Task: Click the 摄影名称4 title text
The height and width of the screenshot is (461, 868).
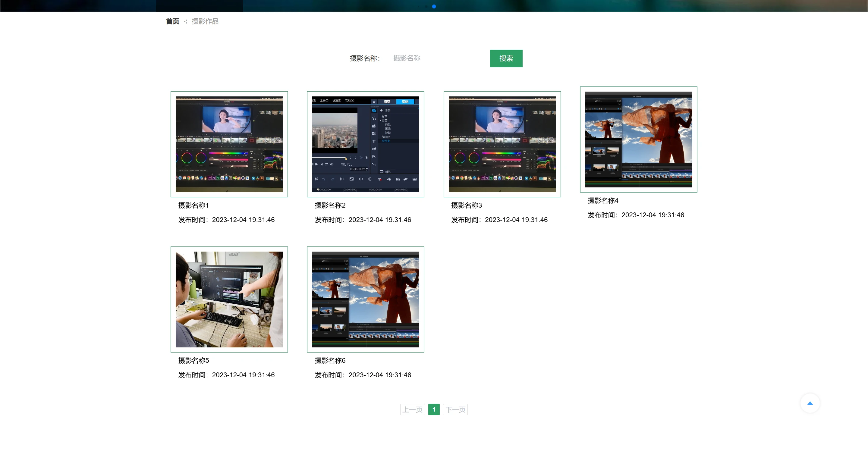Action: [603, 200]
